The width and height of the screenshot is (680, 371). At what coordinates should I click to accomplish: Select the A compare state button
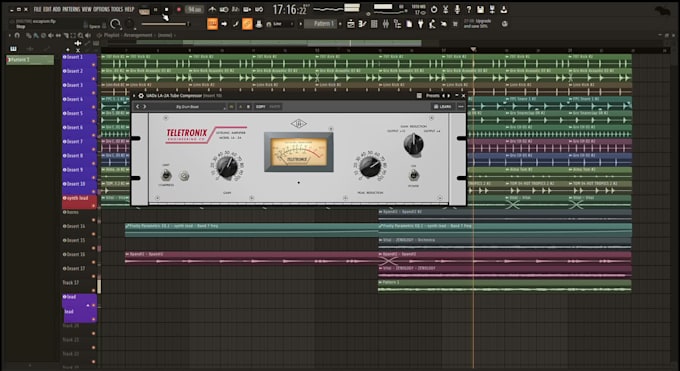pos(240,107)
